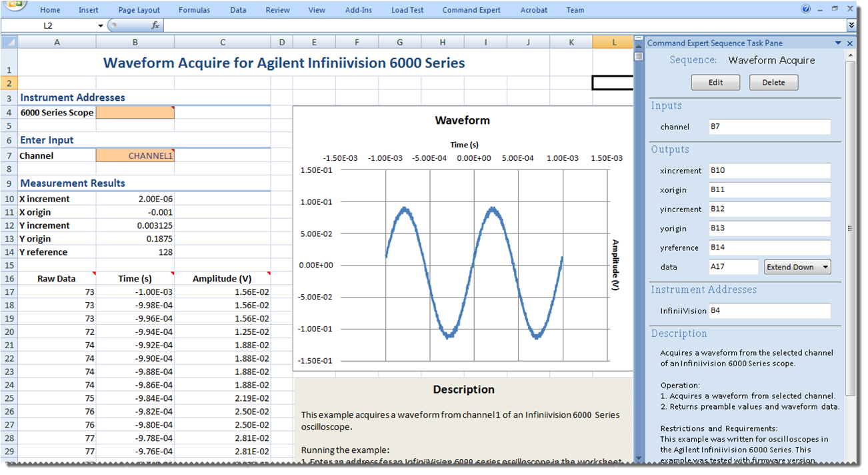The image size is (868, 475).
Task: Click Edit for the Waveform Acquire sequence
Action: [715, 82]
